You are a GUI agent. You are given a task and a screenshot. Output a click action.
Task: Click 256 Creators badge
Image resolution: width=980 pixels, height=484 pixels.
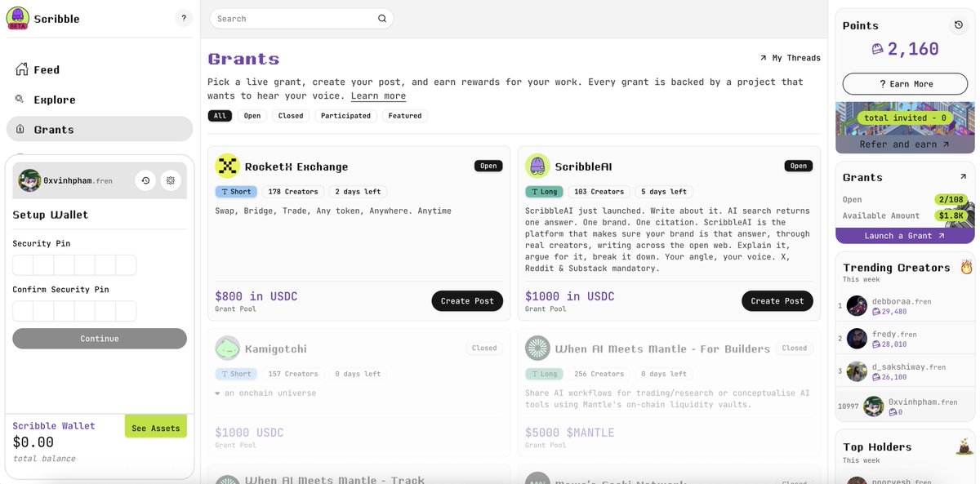tap(599, 374)
